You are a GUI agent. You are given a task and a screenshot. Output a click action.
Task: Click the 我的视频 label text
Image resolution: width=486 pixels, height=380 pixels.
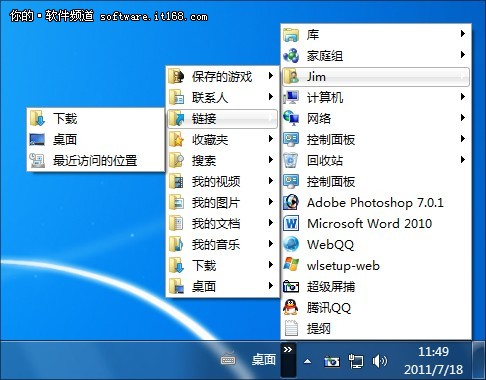tap(216, 182)
